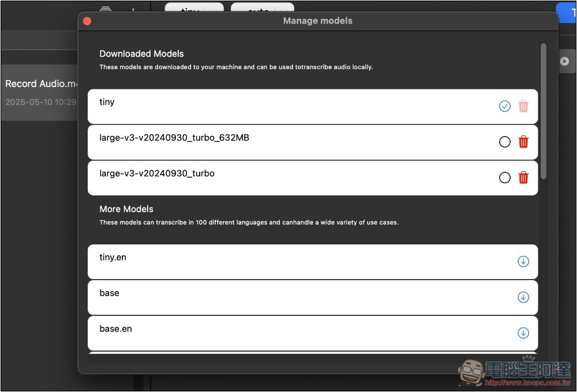
Task: Download the base.en model
Action: pos(523,333)
